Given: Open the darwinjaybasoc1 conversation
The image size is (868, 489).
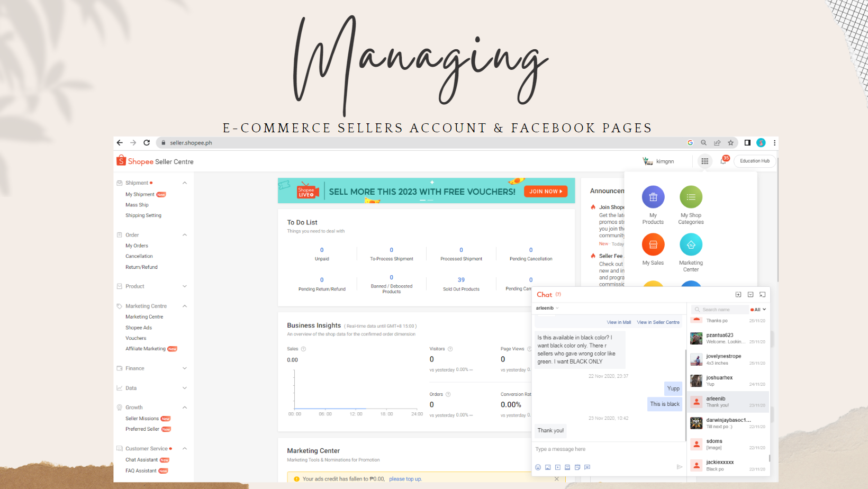Looking at the screenshot, I should pos(729,423).
